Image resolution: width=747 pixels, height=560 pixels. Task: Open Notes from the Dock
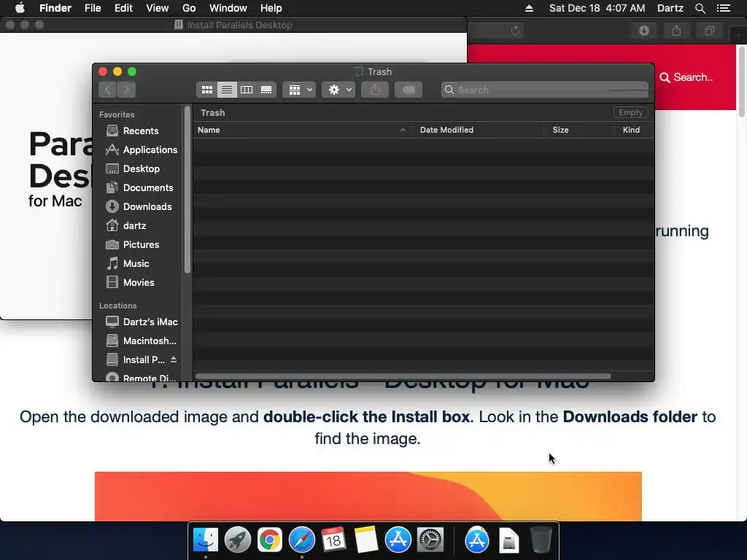[x=366, y=540]
